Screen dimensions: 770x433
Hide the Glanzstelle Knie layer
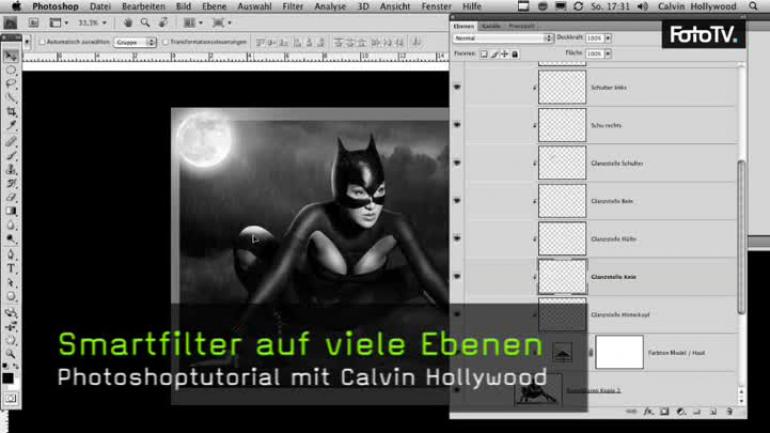click(x=457, y=276)
